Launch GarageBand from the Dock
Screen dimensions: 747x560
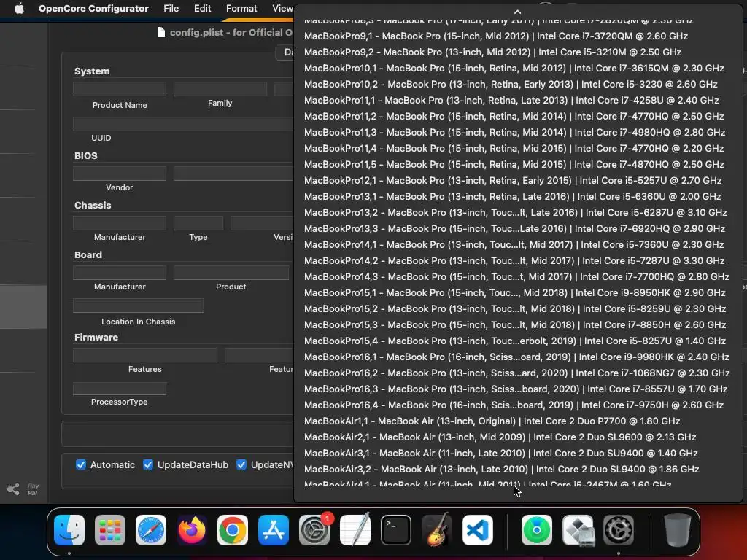(437, 529)
